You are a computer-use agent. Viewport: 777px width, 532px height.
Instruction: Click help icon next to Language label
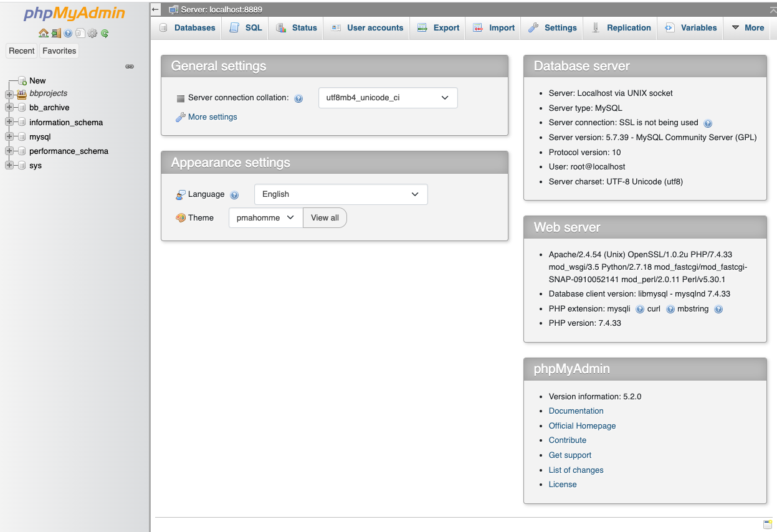pos(234,195)
